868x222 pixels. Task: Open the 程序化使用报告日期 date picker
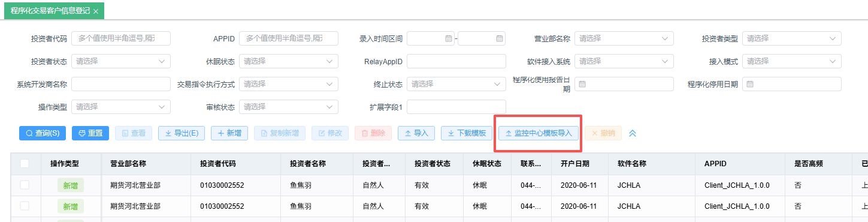point(624,84)
